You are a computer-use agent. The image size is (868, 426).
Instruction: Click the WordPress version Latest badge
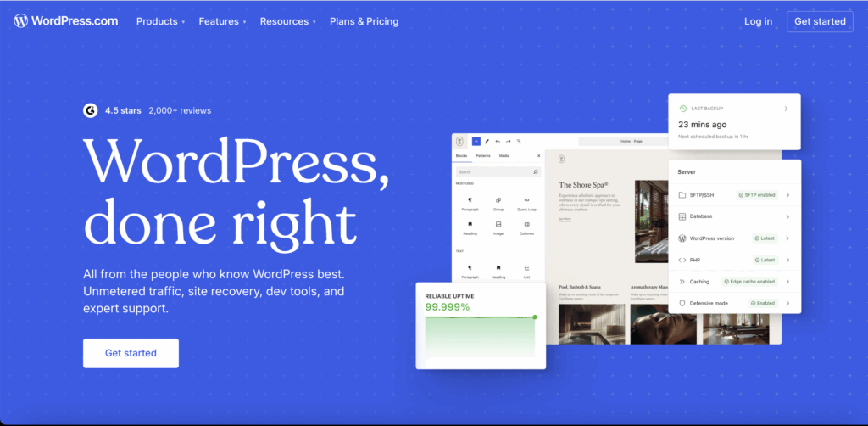coord(765,238)
